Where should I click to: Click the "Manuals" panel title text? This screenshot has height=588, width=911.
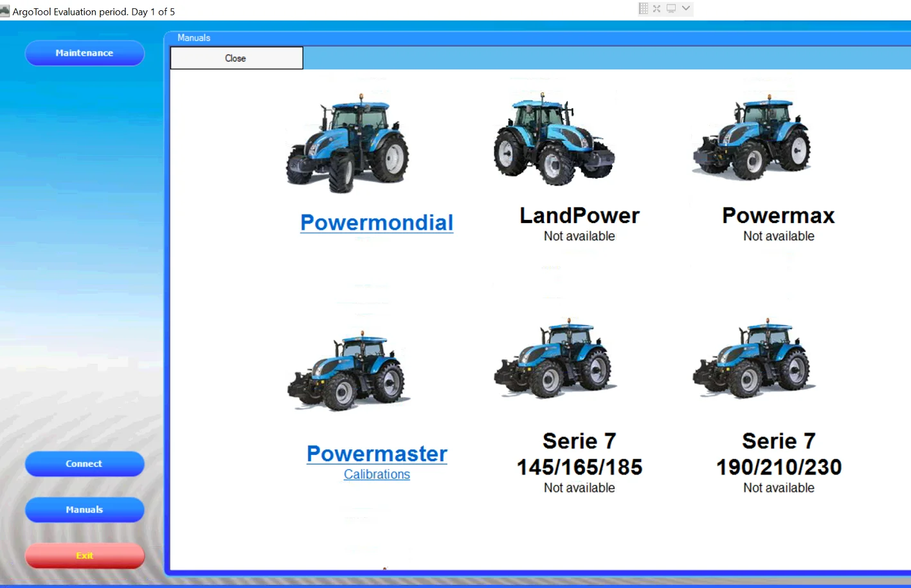(x=194, y=38)
